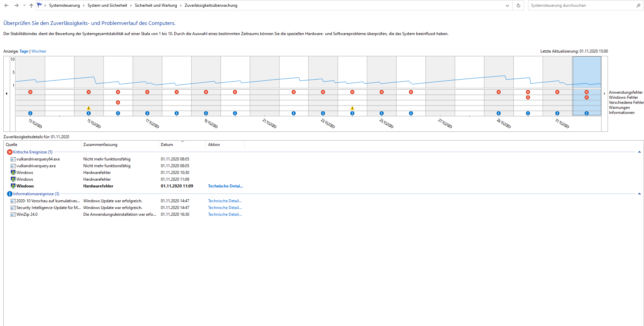
Task: Refresh the address bar view
Action: 519,5
